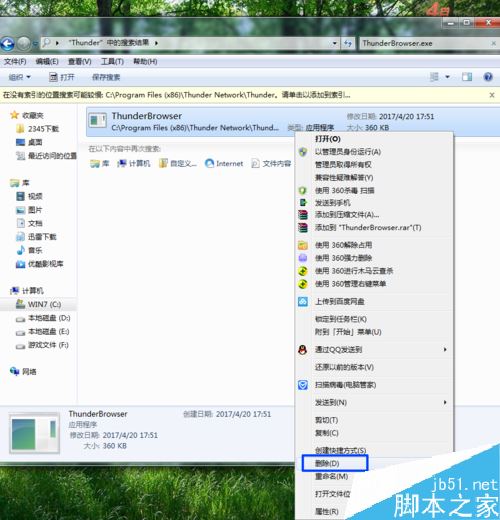Select the WIN7 (C:) drive

pos(39,304)
